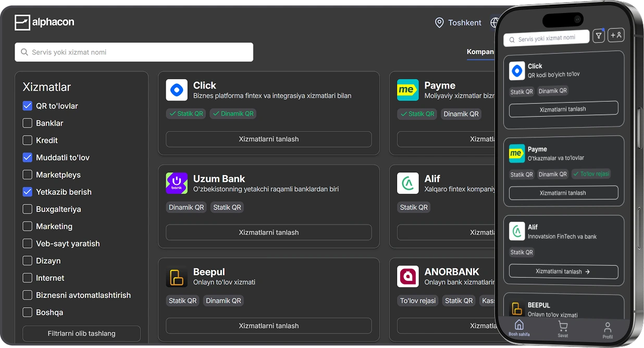The image size is (644, 348).
Task: Tap the Payme logo in phone list
Action: (x=517, y=154)
